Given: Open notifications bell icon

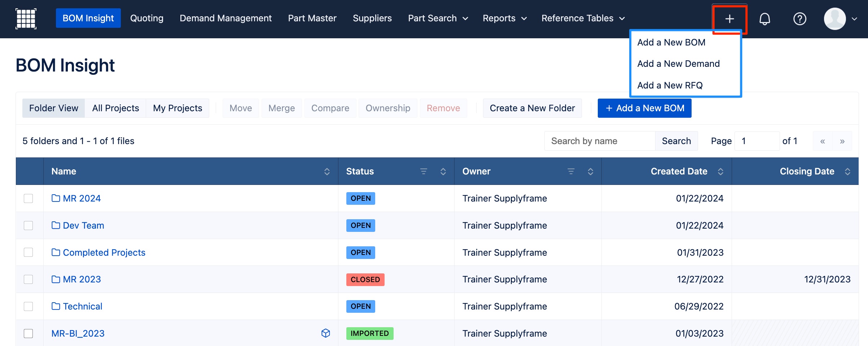Looking at the screenshot, I should pos(764,19).
